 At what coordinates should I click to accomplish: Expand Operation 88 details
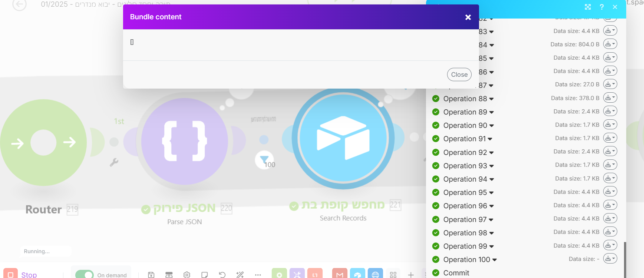469,99
